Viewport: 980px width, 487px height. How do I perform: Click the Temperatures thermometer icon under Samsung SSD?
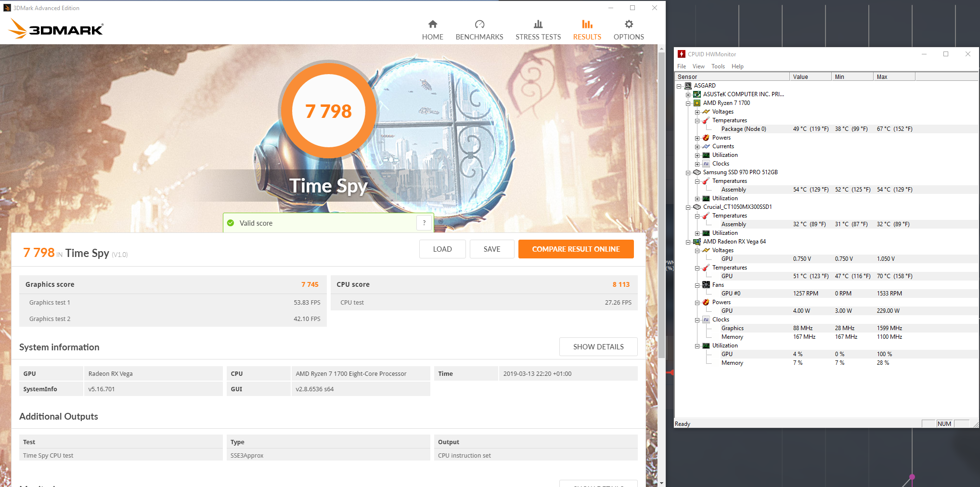[x=706, y=181]
